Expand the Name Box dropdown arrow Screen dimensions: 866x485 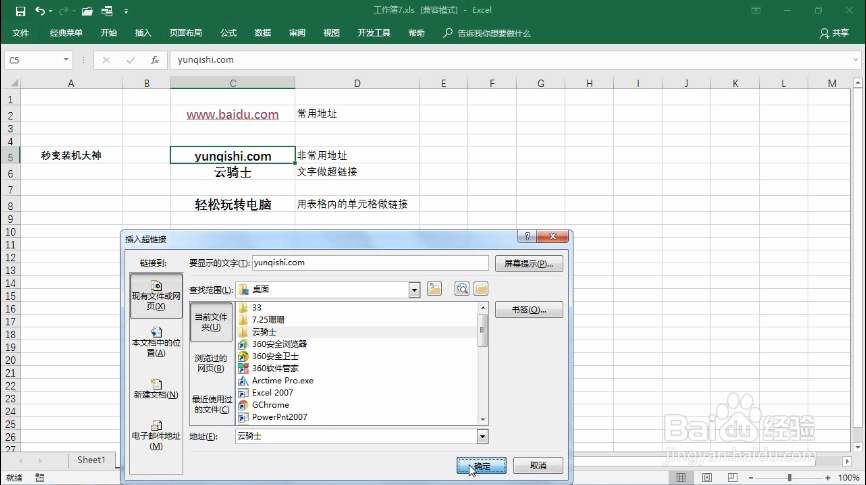(x=66, y=60)
